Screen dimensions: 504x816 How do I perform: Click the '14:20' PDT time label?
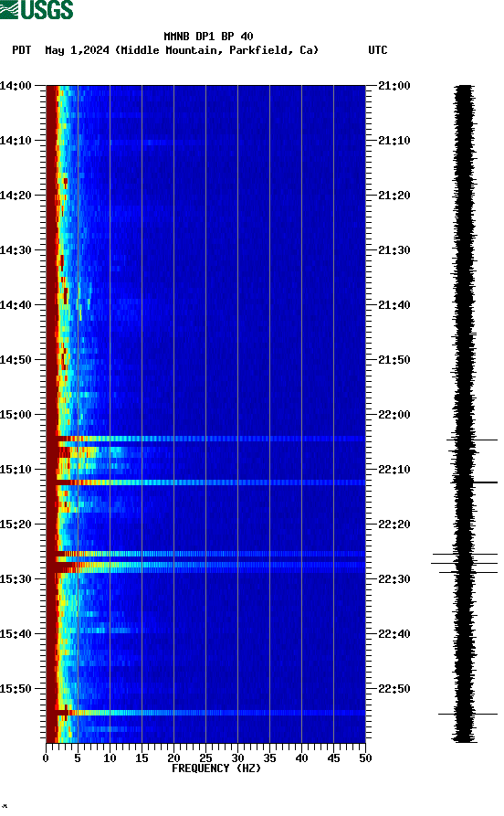[16, 196]
